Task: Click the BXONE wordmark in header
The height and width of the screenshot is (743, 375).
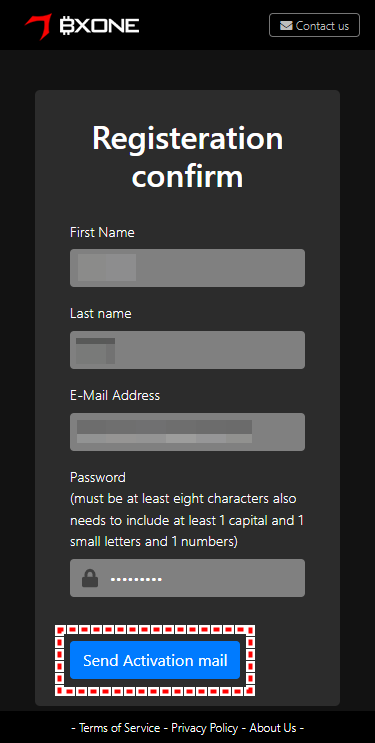Action: point(100,26)
